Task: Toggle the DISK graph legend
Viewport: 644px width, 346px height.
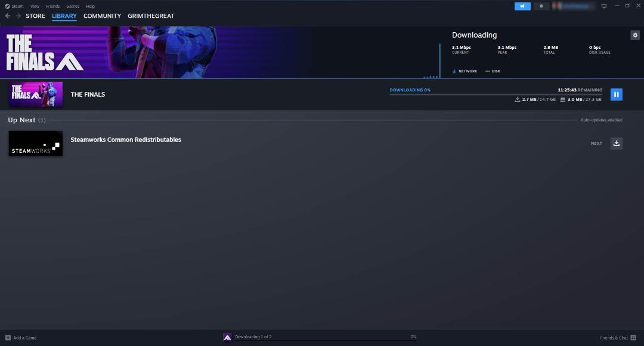Action: 493,71
